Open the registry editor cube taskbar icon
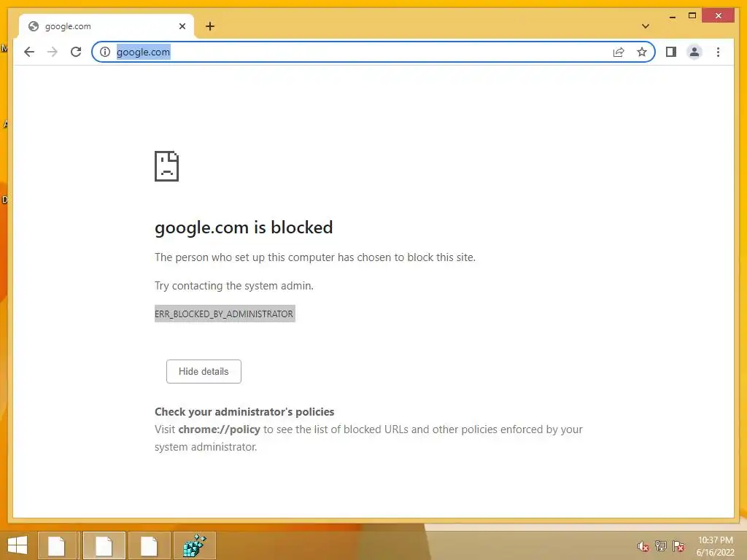 [194, 545]
